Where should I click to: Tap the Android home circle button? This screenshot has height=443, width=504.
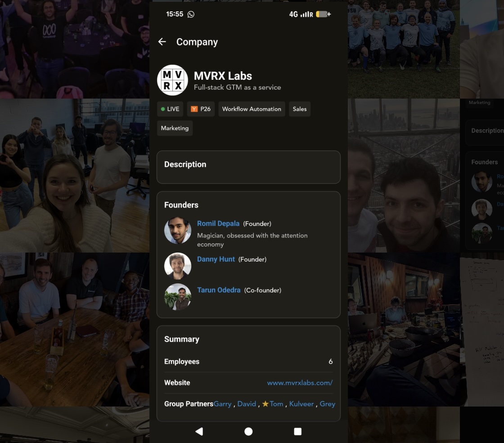[x=248, y=431]
